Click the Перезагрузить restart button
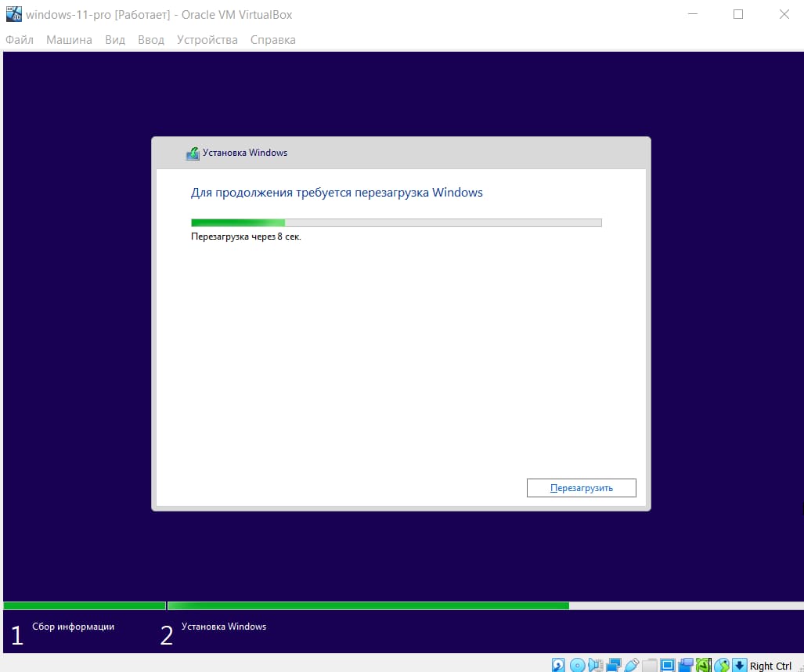Screen dimensions: 804x672 [x=581, y=488]
